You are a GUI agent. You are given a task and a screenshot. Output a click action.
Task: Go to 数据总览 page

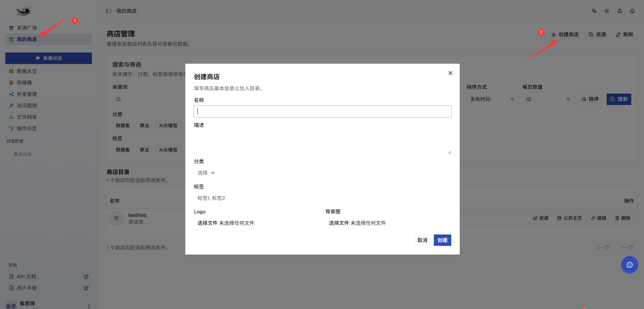[x=48, y=71]
